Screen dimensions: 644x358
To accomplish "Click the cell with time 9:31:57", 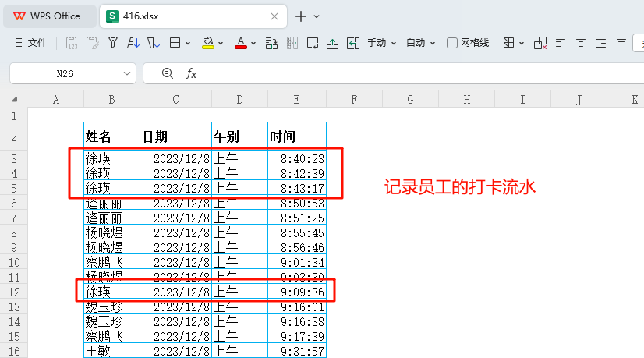I will (297, 351).
